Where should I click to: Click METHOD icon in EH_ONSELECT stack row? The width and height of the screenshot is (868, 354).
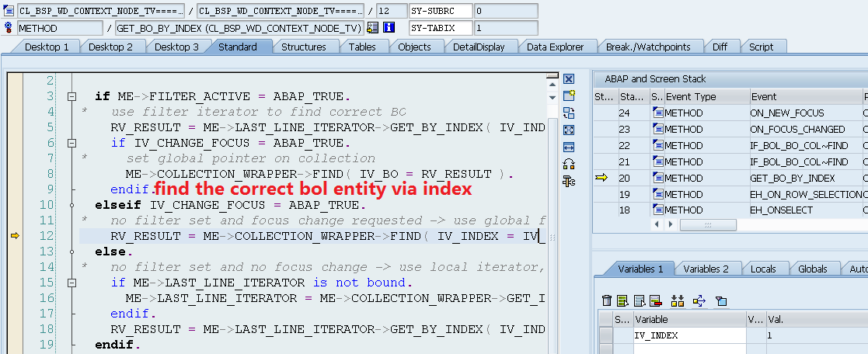[x=658, y=210]
